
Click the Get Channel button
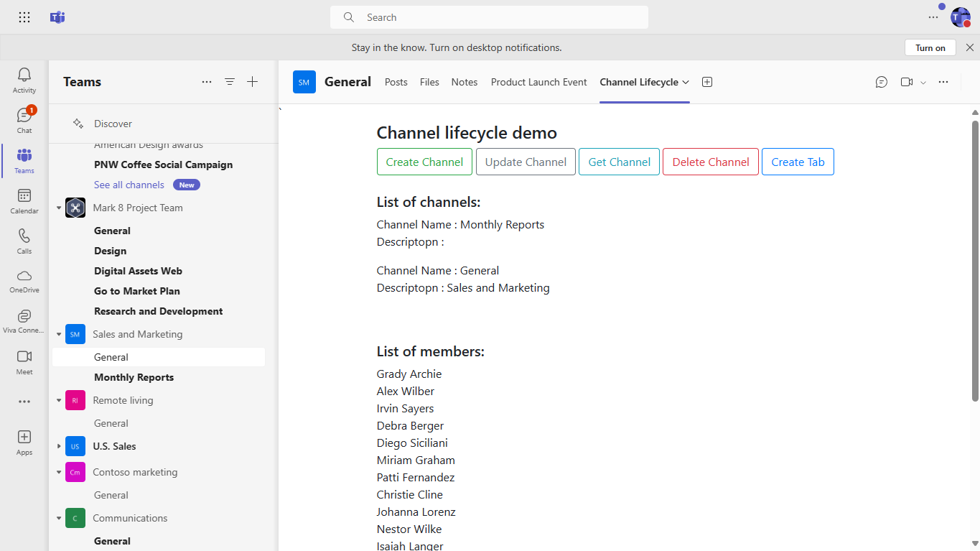coord(620,162)
